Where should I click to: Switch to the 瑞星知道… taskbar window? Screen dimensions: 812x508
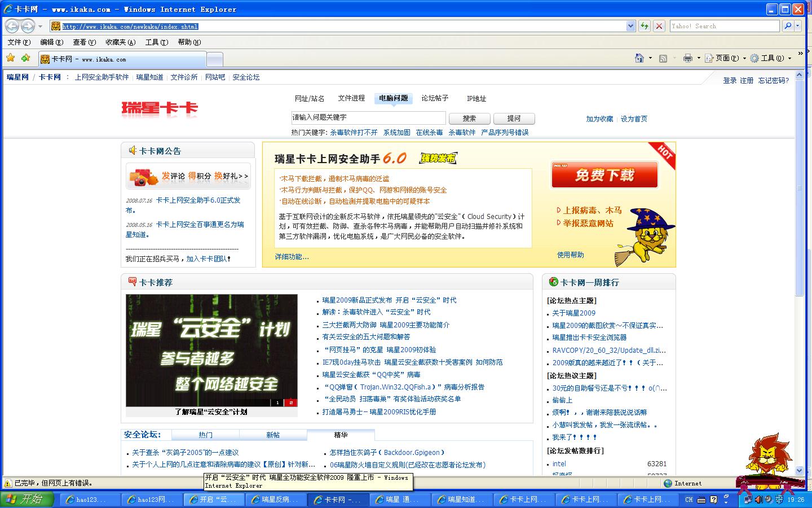click(x=462, y=500)
